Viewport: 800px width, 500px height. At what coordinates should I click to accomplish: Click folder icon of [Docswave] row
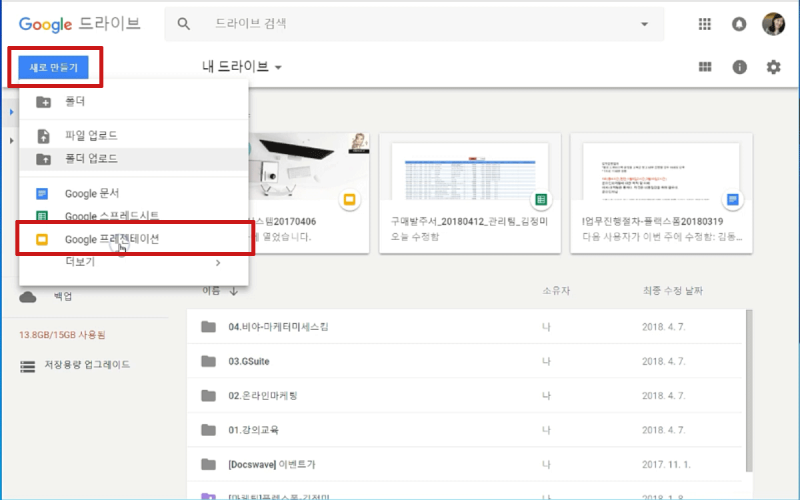coord(208,464)
